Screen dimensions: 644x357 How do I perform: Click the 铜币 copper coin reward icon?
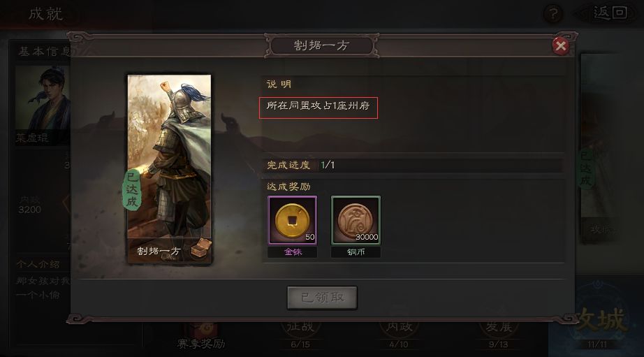tap(356, 220)
